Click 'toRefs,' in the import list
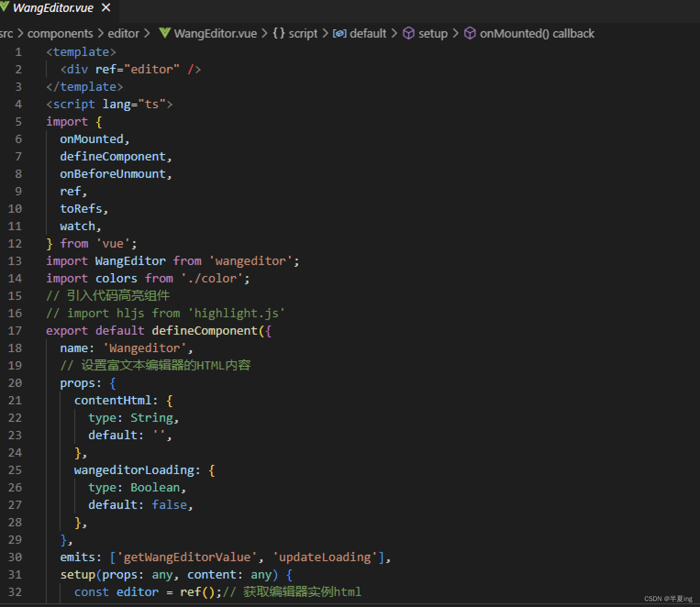The image size is (700, 607). pyautogui.click(x=84, y=209)
